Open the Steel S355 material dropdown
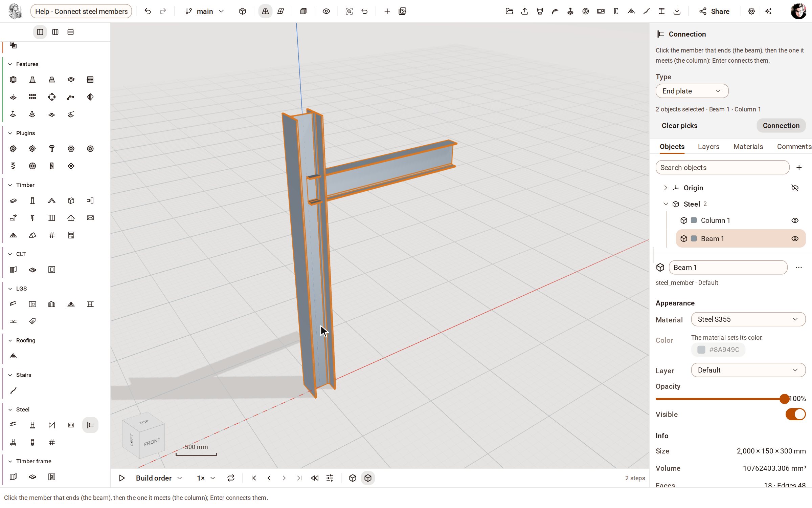The height and width of the screenshot is (508, 812). [748, 319]
